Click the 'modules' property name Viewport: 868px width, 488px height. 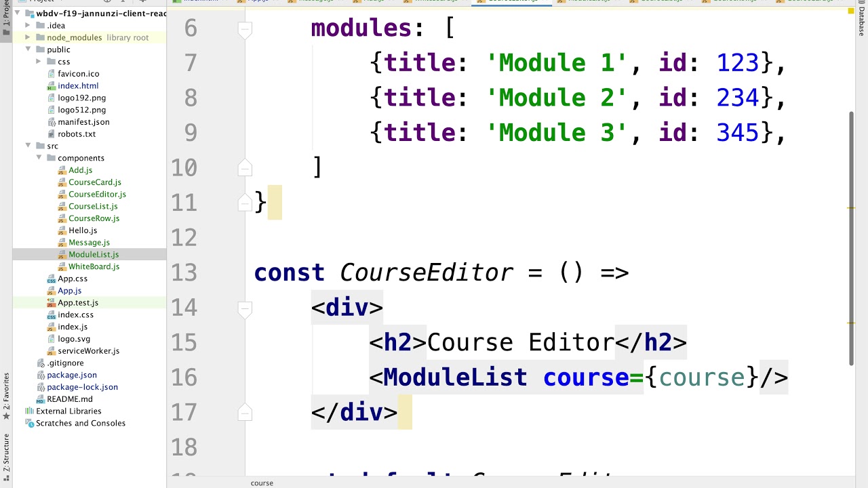point(361,28)
